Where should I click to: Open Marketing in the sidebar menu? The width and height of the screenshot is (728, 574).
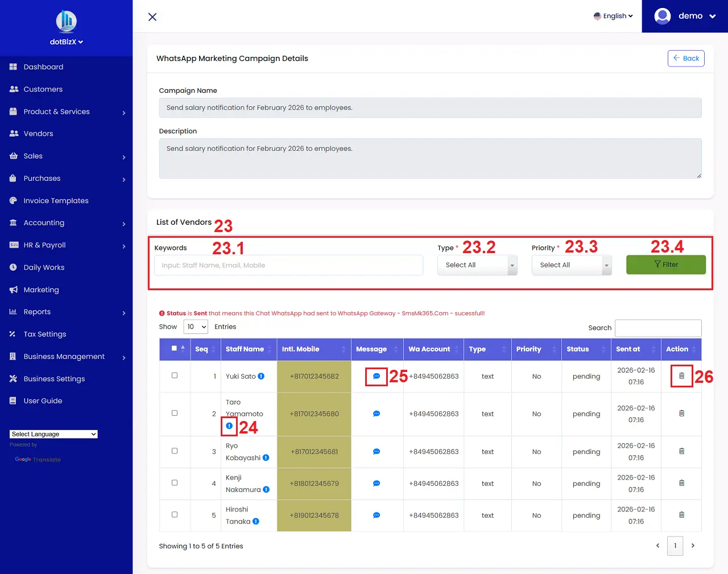click(41, 290)
